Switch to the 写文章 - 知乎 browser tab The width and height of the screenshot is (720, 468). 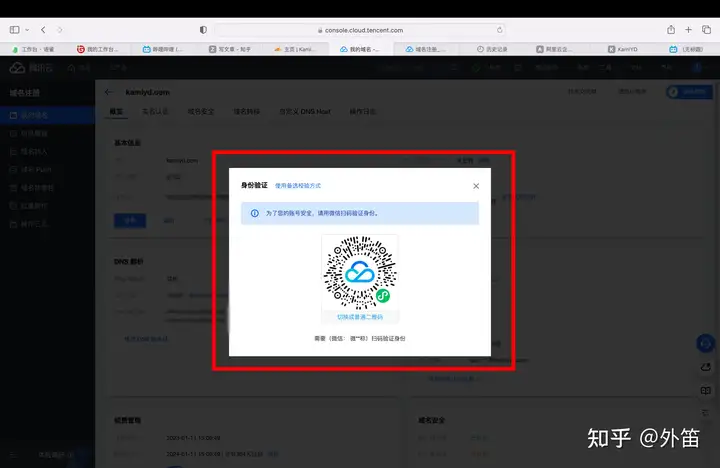point(230,49)
